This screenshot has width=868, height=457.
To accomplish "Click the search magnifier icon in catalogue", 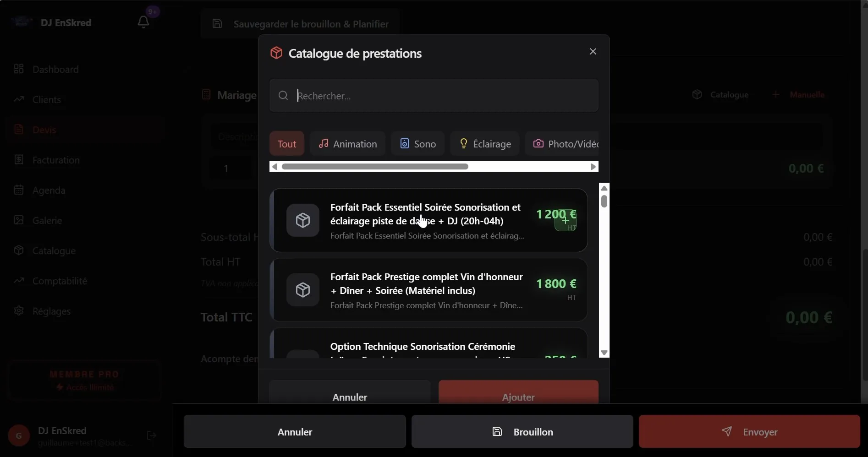I will [283, 95].
